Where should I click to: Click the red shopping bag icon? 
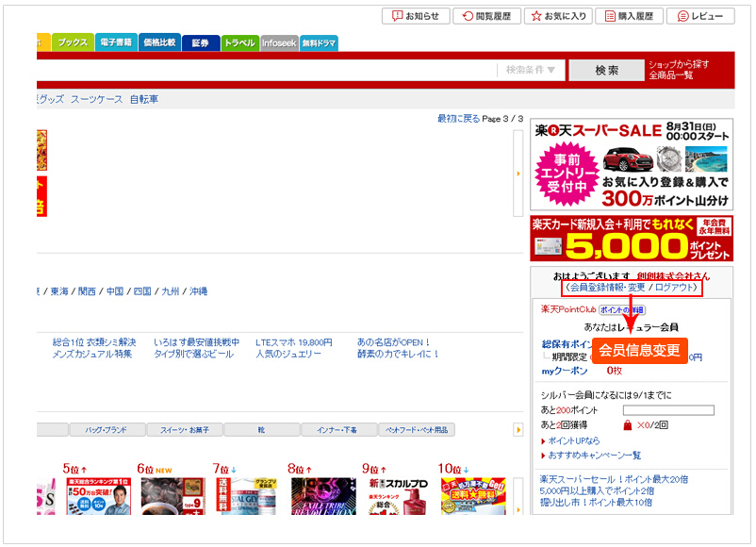click(x=626, y=425)
